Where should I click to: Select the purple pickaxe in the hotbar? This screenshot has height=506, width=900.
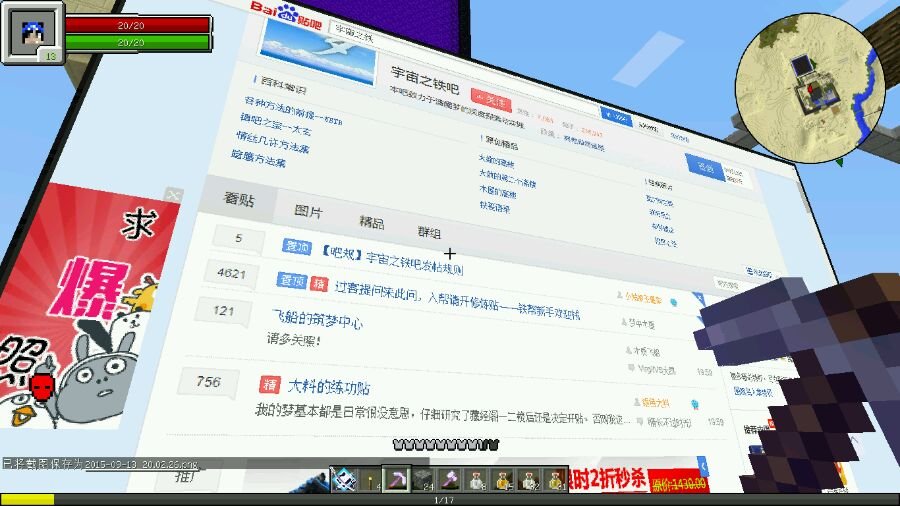click(x=397, y=480)
